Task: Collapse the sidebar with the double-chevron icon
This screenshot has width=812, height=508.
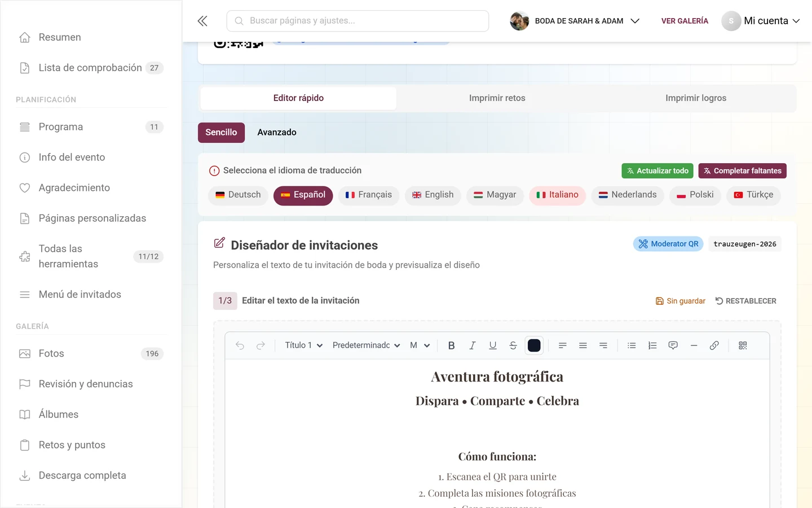Action: tap(202, 21)
